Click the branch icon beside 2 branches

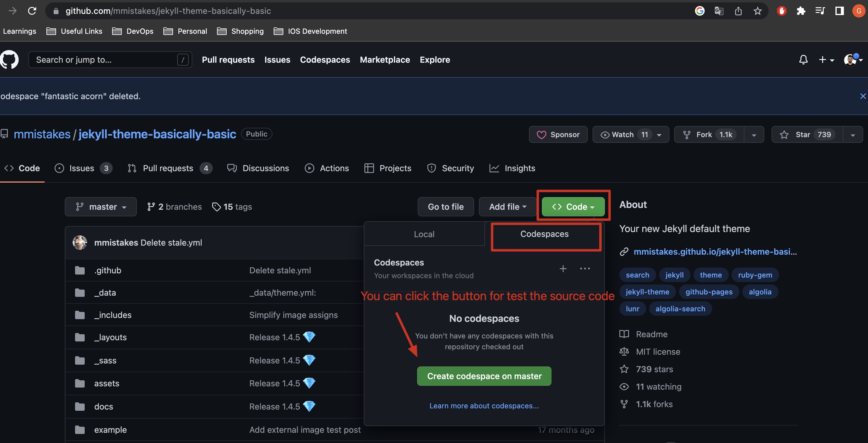(151, 206)
